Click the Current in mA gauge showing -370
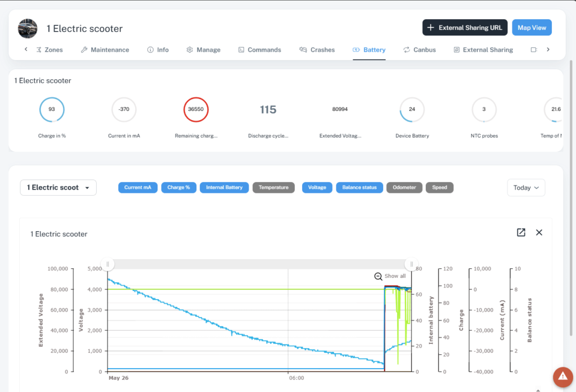The image size is (576, 392). [124, 110]
